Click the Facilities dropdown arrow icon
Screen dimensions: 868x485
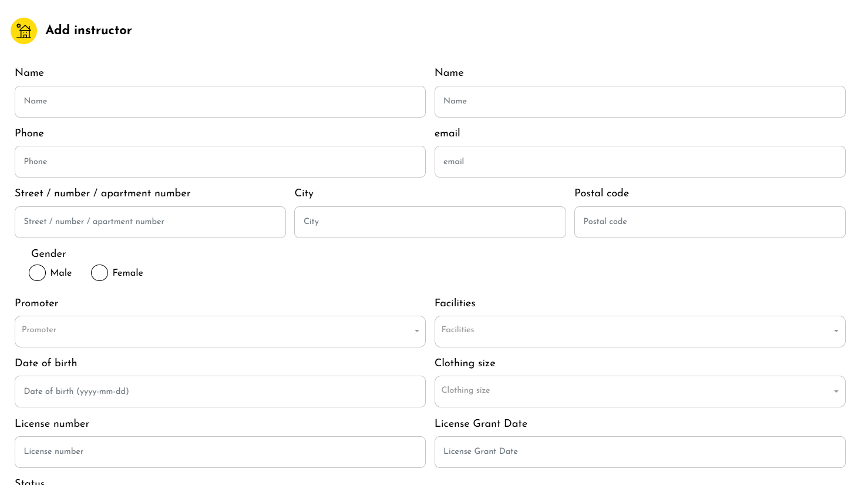(836, 331)
